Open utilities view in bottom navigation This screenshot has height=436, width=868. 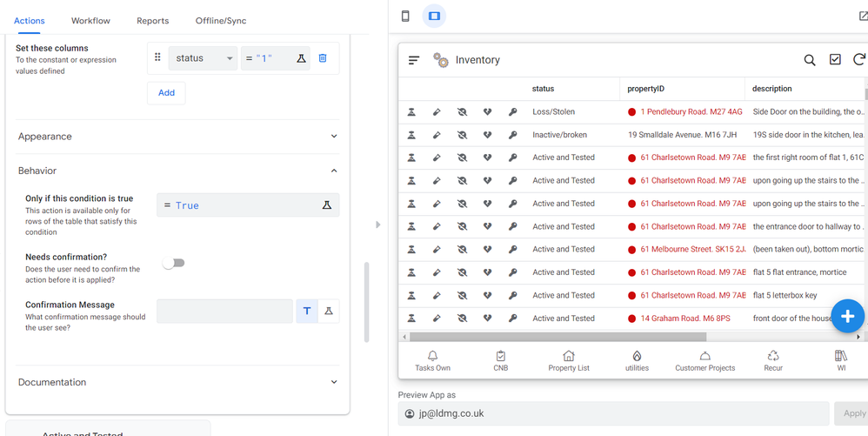(x=638, y=360)
